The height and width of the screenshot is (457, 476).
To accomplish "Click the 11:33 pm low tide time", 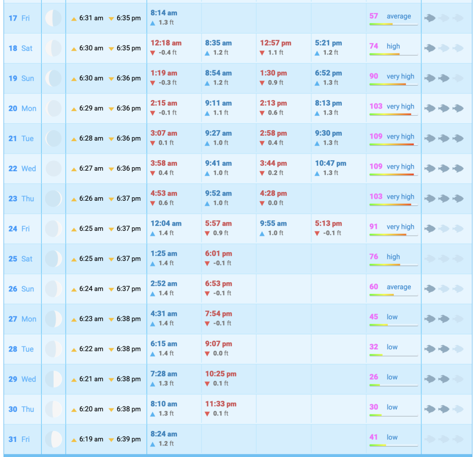I will [220, 404].
